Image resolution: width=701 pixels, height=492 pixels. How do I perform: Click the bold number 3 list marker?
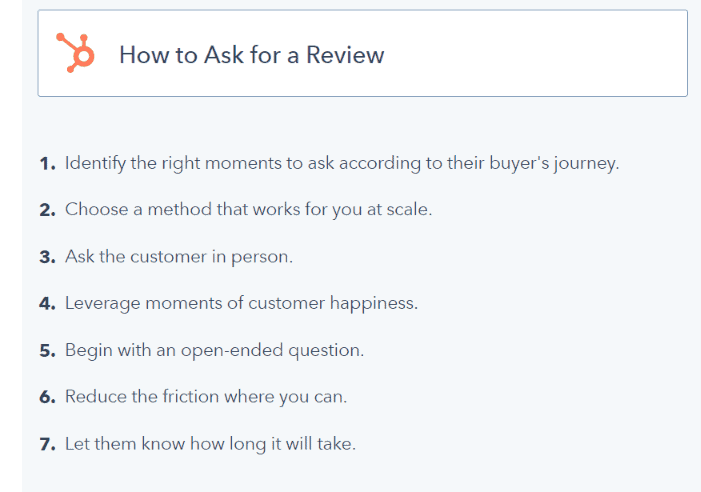pos(47,257)
